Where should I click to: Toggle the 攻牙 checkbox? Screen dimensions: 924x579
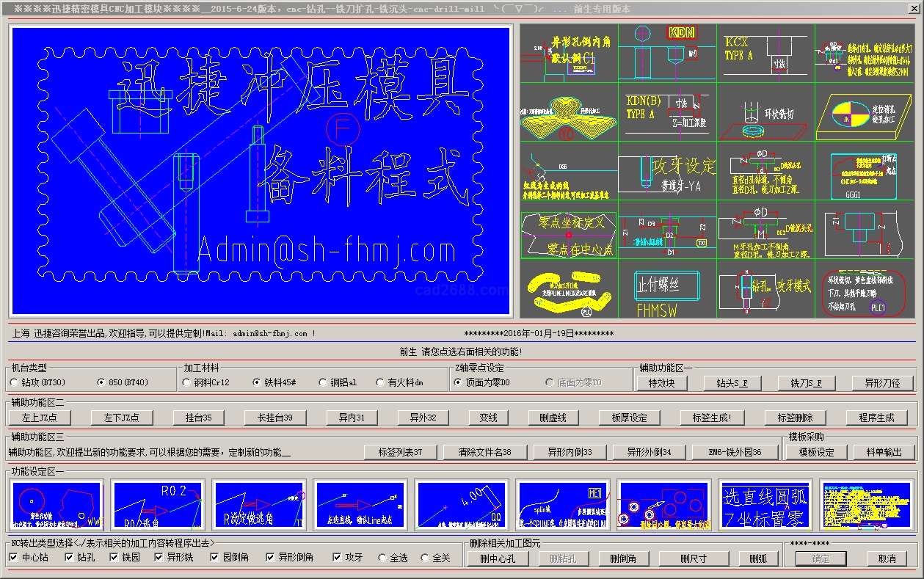click(x=337, y=558)
